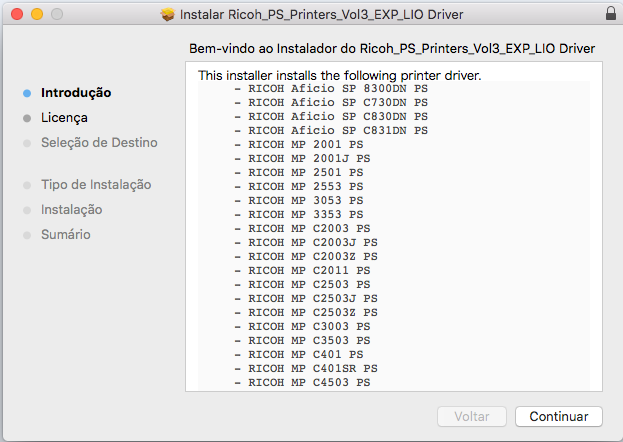Select the Sumário step
The image size is (623, 442).
pyautogui.click(x=66, y=235)
